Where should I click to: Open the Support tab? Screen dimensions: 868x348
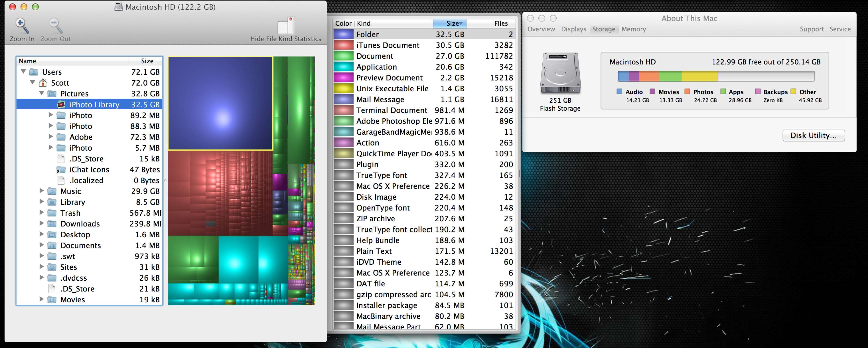click(x=812, y=29)
